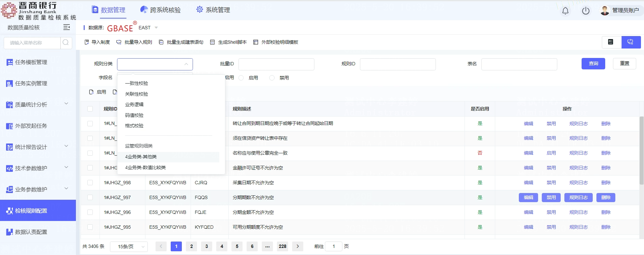Click the 查询 button
The image size is (644, 255).
pyautogui.click(x=593, y=64)
